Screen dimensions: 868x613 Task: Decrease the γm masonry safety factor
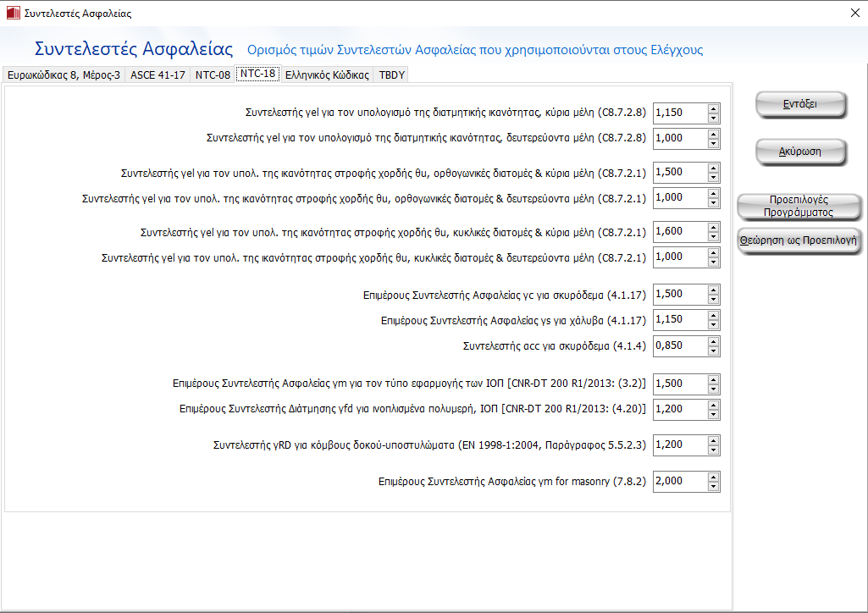(714, 486)
